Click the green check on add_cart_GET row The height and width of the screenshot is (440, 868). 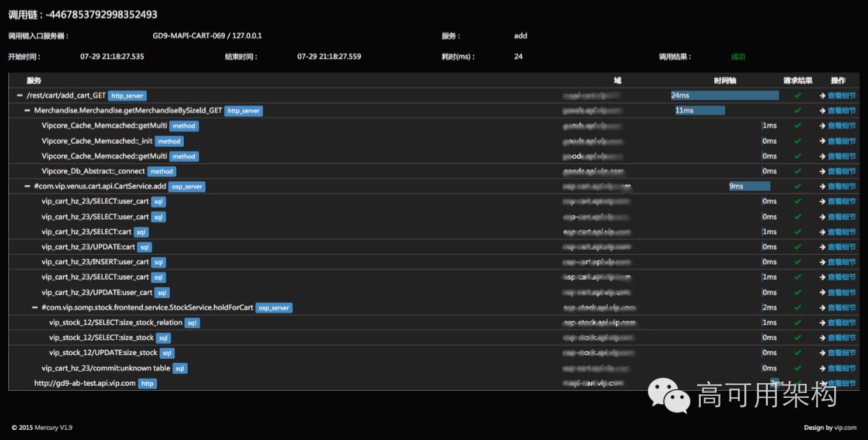[797, 95]
